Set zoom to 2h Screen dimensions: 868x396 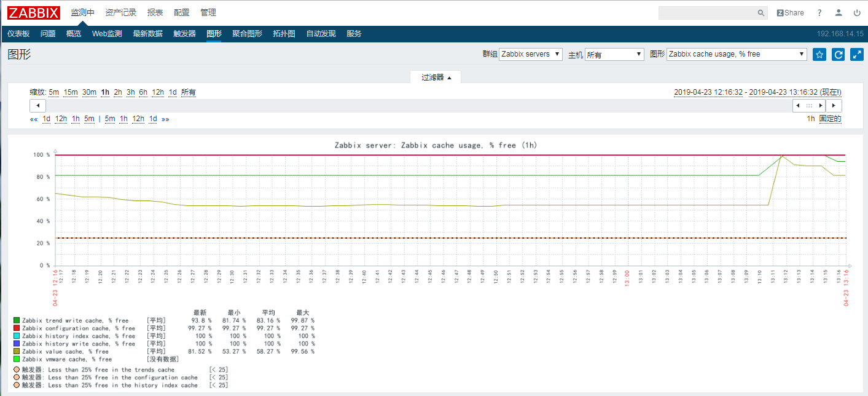pyautogui.click(x=118, y=92)
